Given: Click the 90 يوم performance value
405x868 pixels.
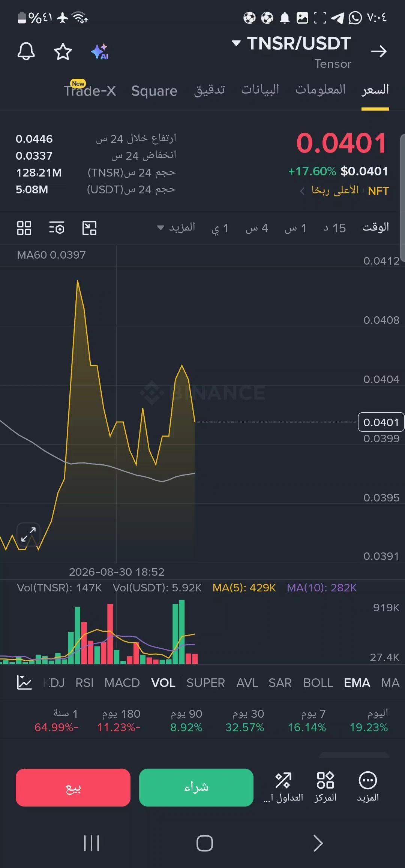Looking at the screenshot, I should point(186,727).
